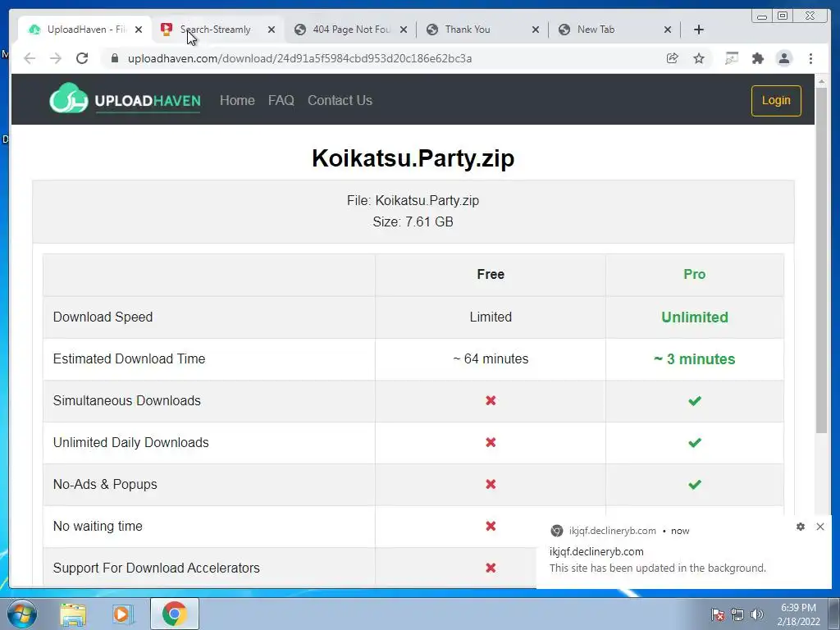Viewport: 840px width, 630px height.
Task: Dismiss the declineryb.com notification
Action: coord(820,527)
